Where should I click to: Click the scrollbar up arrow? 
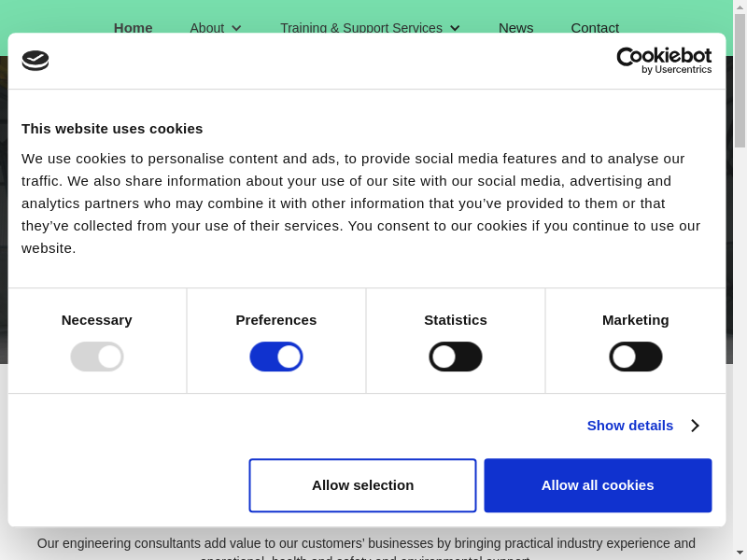(x=740, y=7)
